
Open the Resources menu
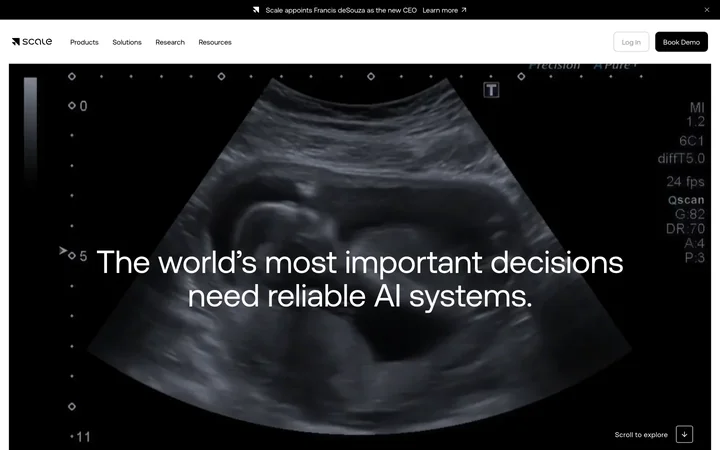tap(215, 42)
